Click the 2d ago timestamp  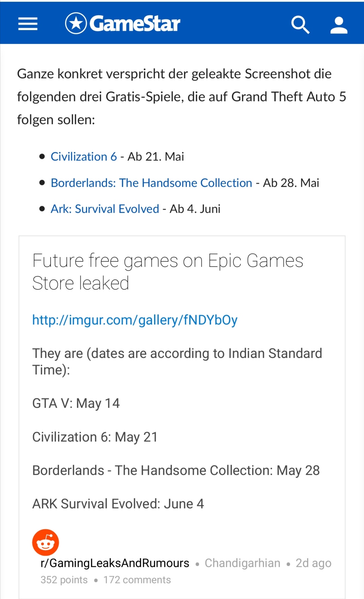(x=313, y=563)
